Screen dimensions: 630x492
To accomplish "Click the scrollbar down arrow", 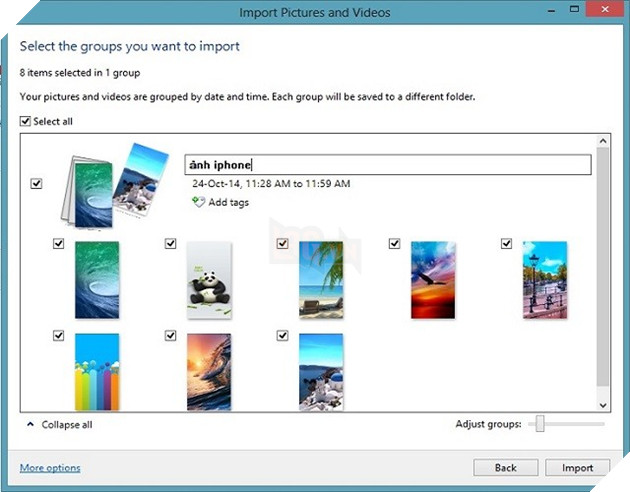I will coord(602,405).
